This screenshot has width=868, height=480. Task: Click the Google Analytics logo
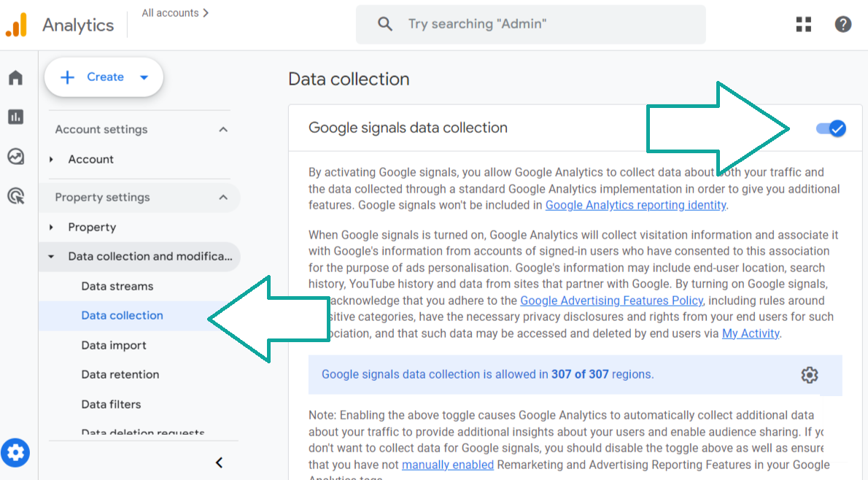pos(17,25)
